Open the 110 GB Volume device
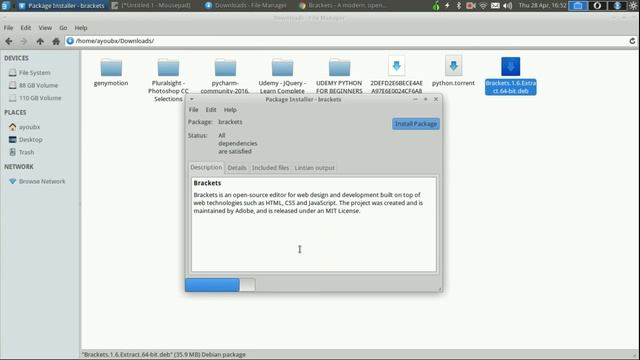 tap(40, 98)
